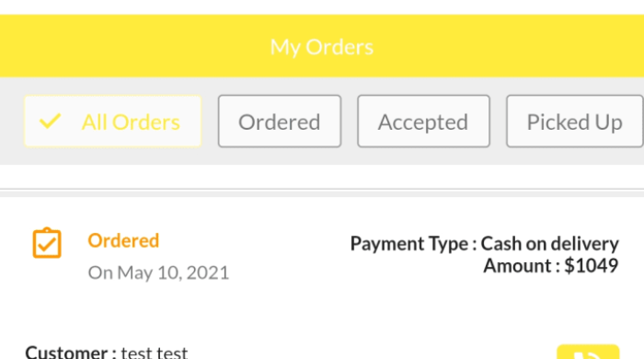Click the Customer : label
Image resolution: width=644 pixels, height=359 pixels.
click(71, 353)
